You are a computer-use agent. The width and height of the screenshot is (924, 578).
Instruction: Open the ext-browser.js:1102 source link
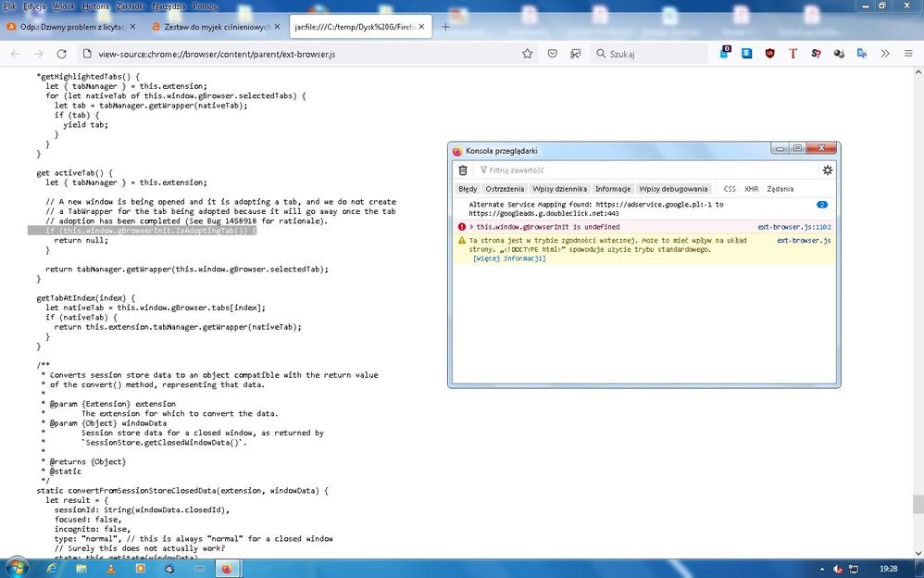pyautogui.click(x=794, y=227)
